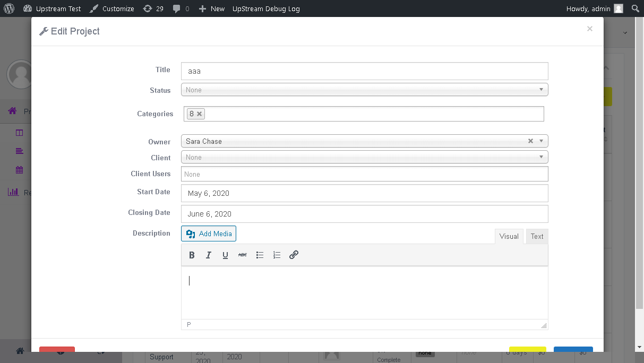Click the WordPress logo in the admin bar

tap(9, 8)
